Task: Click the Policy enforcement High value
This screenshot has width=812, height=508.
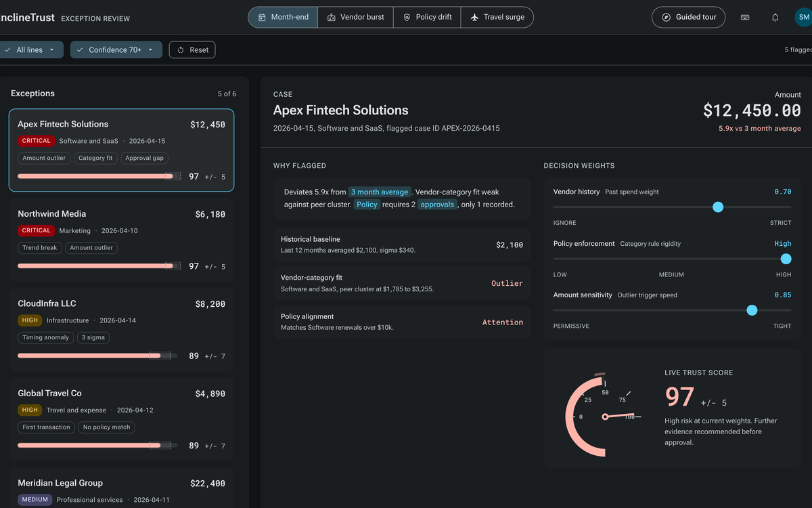Action: 783,244
